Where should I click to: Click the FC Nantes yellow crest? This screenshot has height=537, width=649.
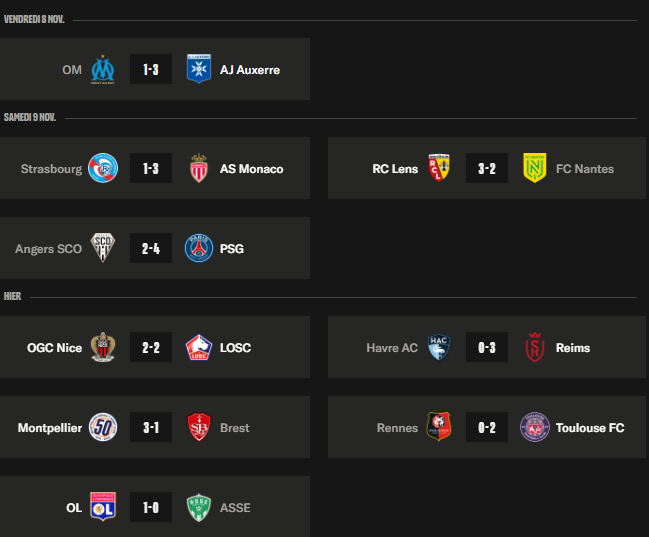[534, 168]
